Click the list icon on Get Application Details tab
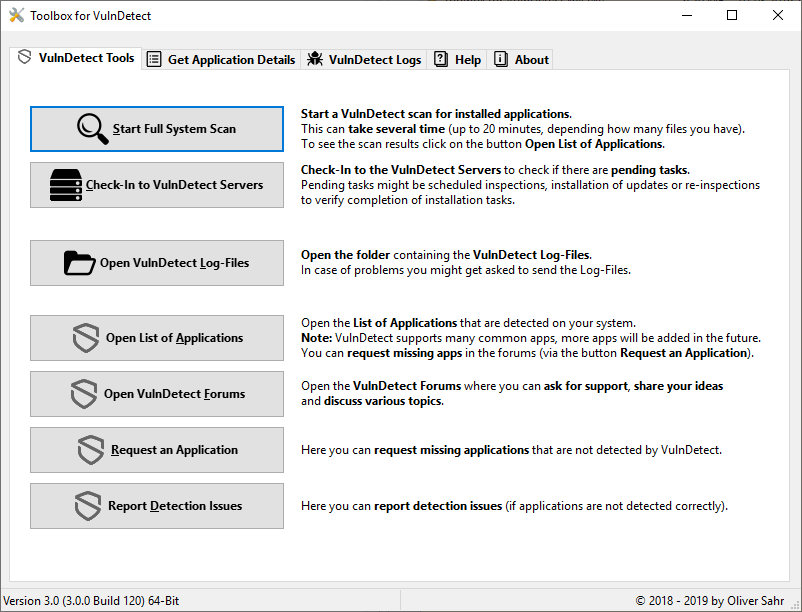802x612 pixels. 154,59
